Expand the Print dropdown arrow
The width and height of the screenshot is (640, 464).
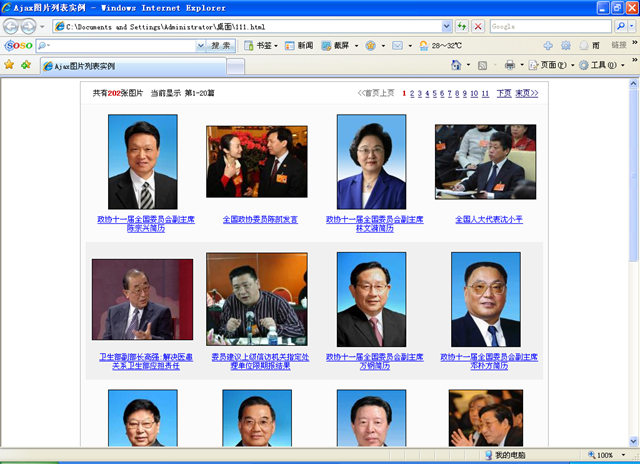pos(522,65)
